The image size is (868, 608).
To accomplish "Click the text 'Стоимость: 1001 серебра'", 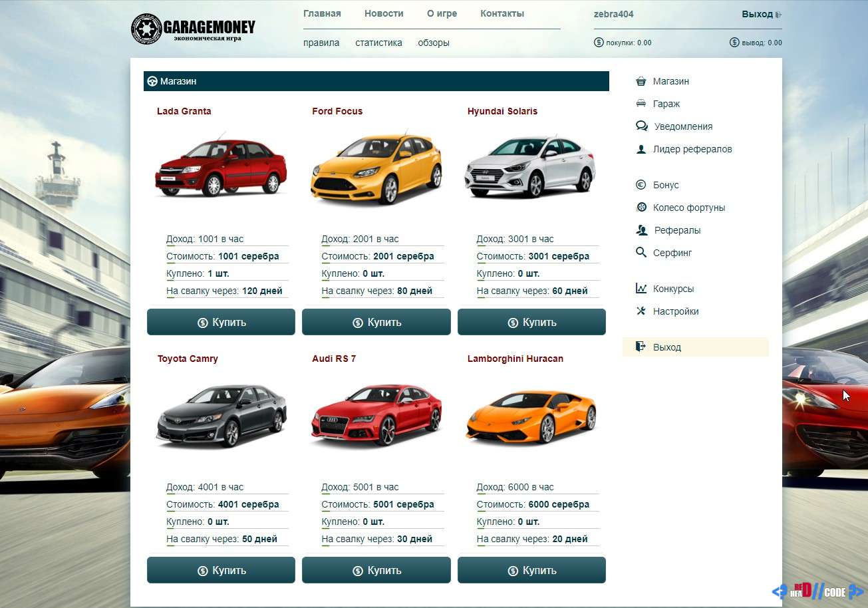I will (x=223, y=256).
